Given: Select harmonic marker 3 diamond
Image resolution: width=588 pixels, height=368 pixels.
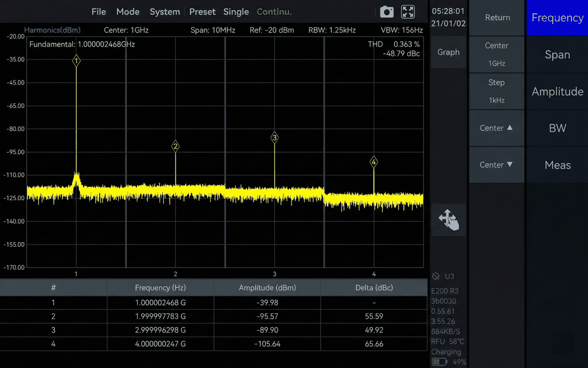Looking at the screenshot, I should tap(274, 138).
